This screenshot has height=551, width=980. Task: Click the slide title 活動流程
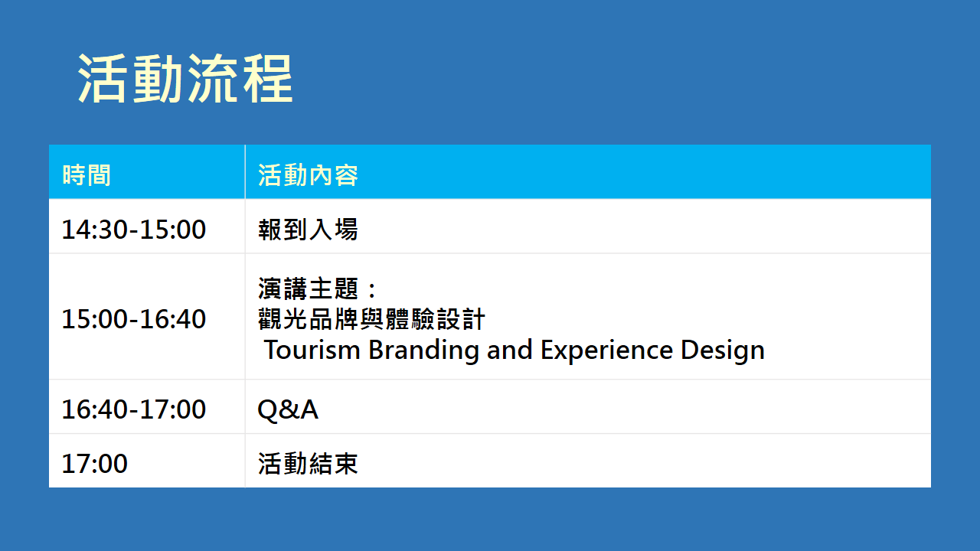pyautogui.click(x=185, y=78)
